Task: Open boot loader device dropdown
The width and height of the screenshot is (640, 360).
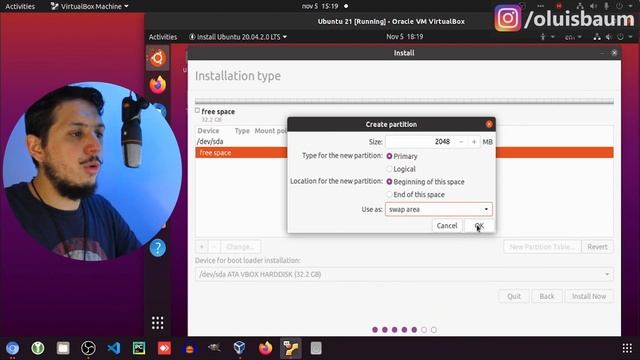Action: 404,274
